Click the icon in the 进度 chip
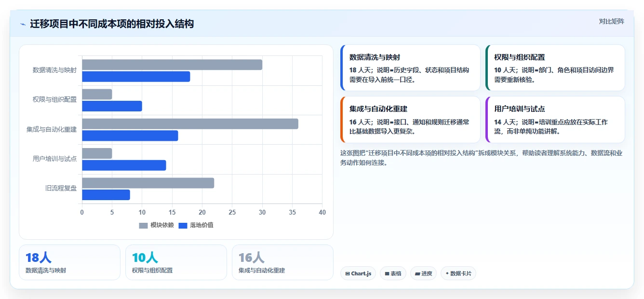The width and height of the screenshot is (644, 299). (417, 273)
